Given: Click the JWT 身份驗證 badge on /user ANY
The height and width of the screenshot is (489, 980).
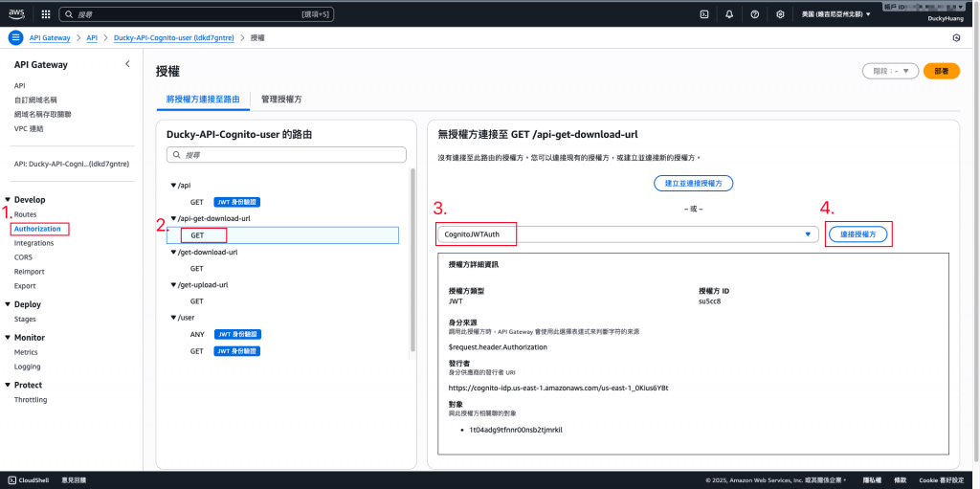Looking at the screenshot, I should 237,335.
